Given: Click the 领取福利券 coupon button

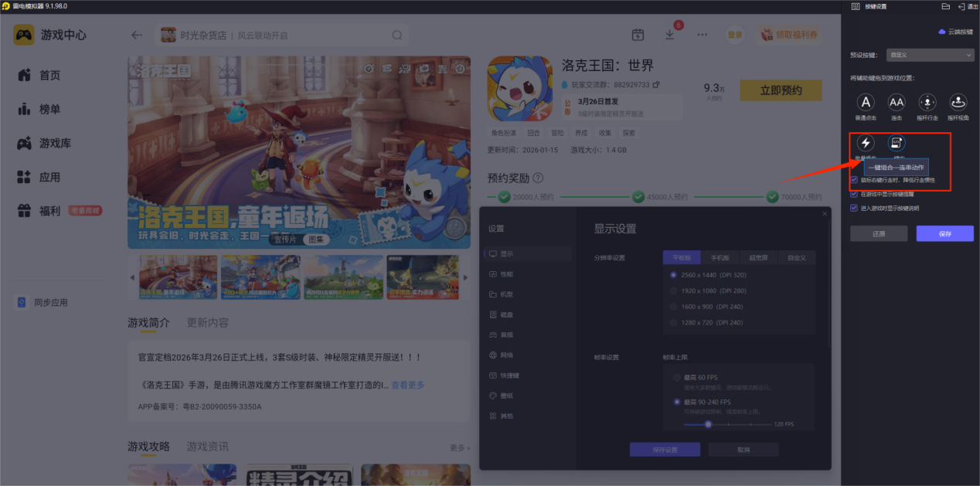Looking at the screenshot, I should pos(789,35).
